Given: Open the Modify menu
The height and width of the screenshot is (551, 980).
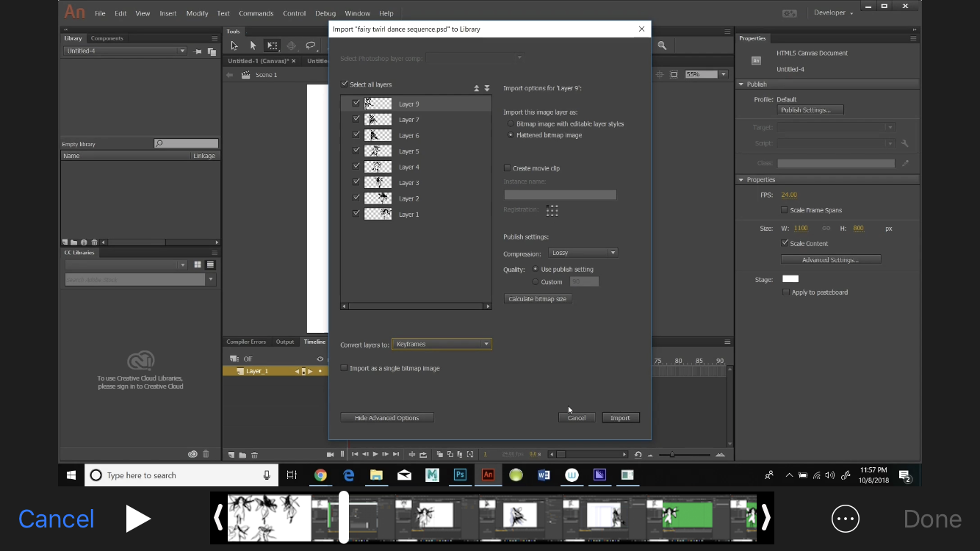Looking at the screenshot, I should [x=197, y=12].
